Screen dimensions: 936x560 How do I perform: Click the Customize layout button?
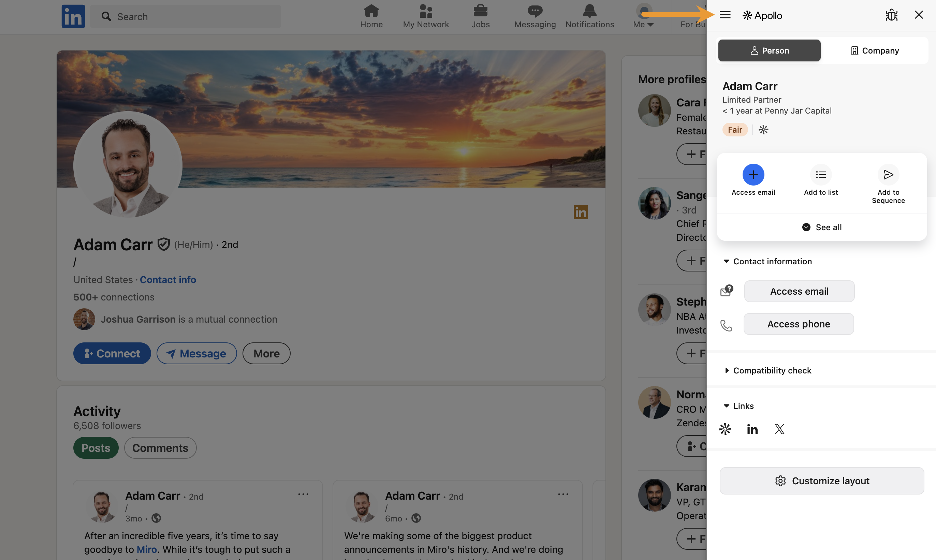pos(822,481)
